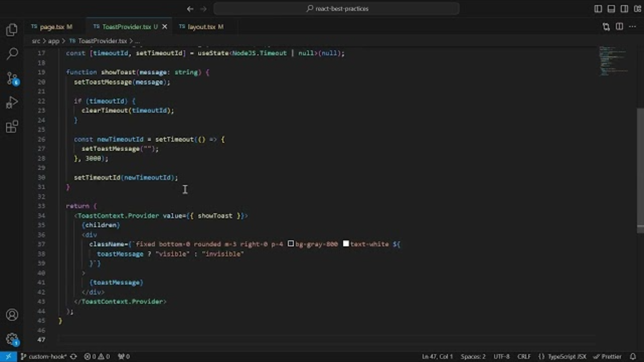Open the Explorer view in activity bar
Image resolution: width=644 pixels, height=362 pixels.
[x=12, y=30]
